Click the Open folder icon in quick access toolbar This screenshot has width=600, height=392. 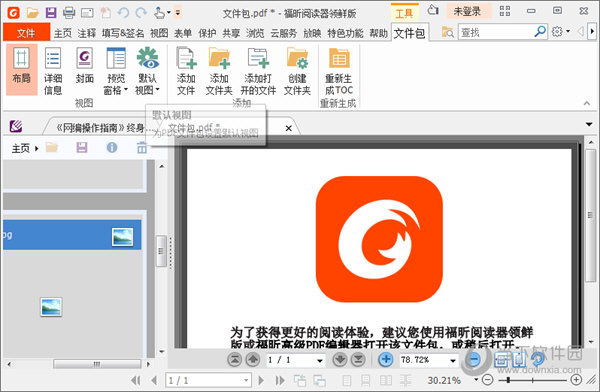pyautogui.click(x=32, y=13)
